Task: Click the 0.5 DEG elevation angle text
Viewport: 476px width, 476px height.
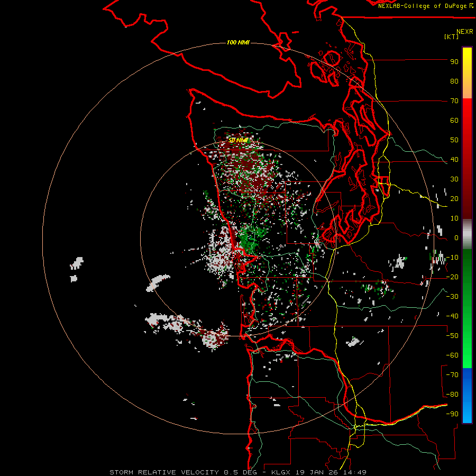Action: click(241, 472)
